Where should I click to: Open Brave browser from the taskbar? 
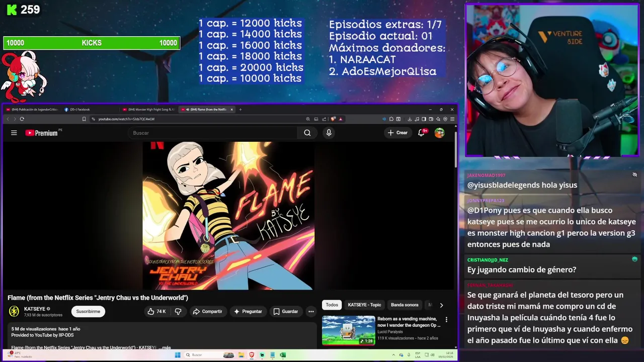click(x=252, y=355)
